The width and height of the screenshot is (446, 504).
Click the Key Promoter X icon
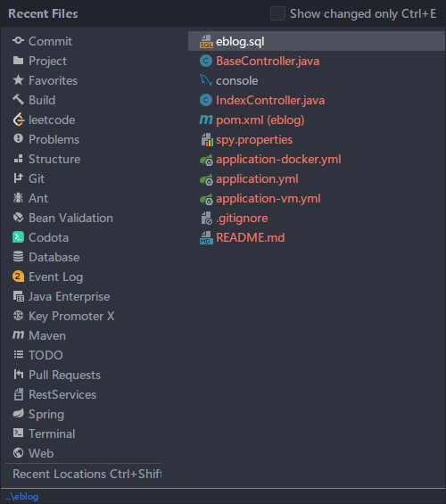[19, 316]
